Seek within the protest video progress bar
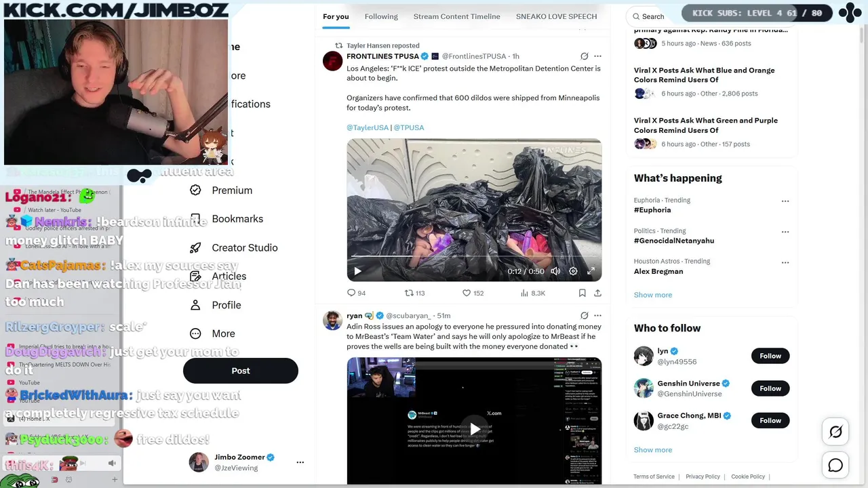 [474, 257]
